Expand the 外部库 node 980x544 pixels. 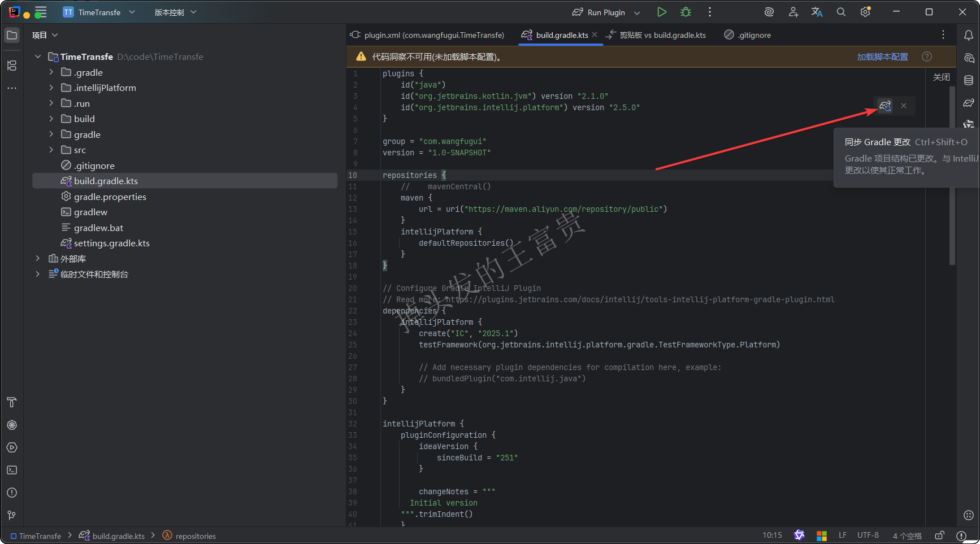tap(38, 259)
